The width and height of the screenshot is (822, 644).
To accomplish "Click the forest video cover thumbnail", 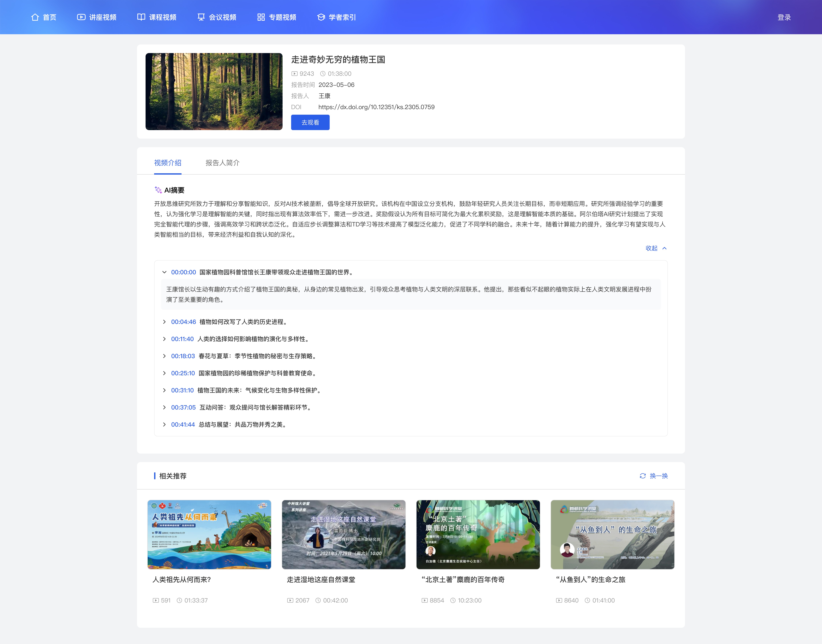I will point(214,92).
